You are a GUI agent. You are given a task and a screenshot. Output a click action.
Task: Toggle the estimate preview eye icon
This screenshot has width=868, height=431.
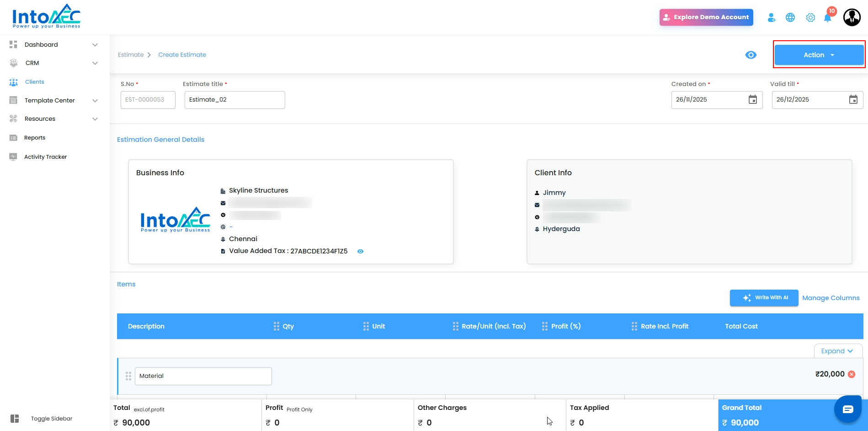751,55
